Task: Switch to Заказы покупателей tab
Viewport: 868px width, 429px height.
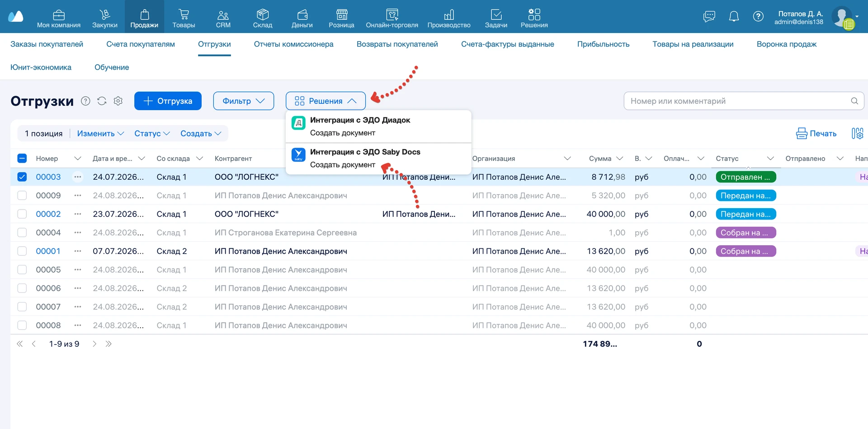Action: [x=47, y=44]
